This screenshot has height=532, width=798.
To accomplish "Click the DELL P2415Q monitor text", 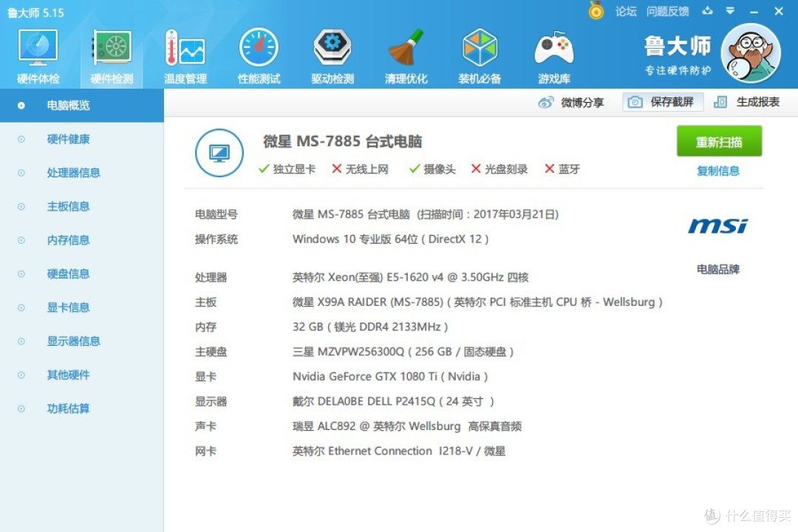I will (393, 402).
